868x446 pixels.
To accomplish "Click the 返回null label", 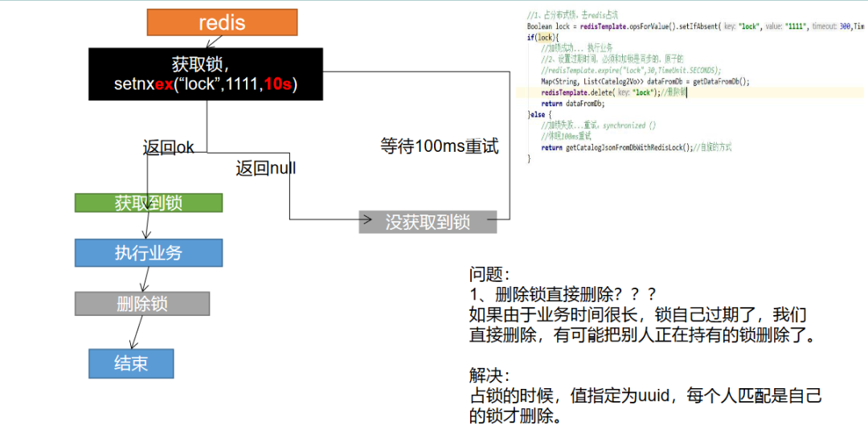I will pyautogui.click(x=266, y=168).
